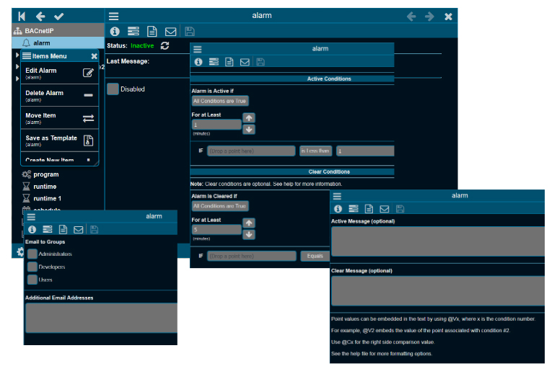Increase the active 'For at Least' minutes
Image resolution: width=557 pixels, height=392 pixels.
249,118
